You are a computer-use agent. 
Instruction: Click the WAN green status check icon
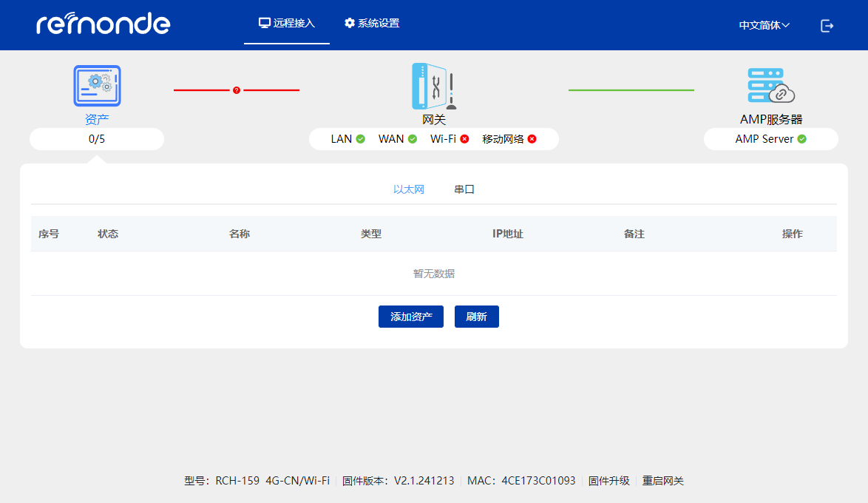click(x=413, y=139)
